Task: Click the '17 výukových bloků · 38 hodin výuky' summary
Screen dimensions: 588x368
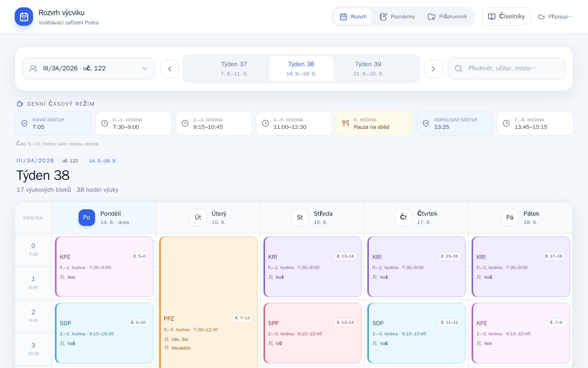Action: coord(68,190)
